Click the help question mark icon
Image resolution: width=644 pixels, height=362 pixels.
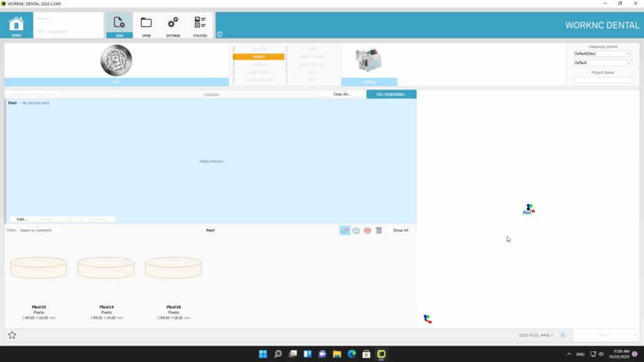click(219, 35)
